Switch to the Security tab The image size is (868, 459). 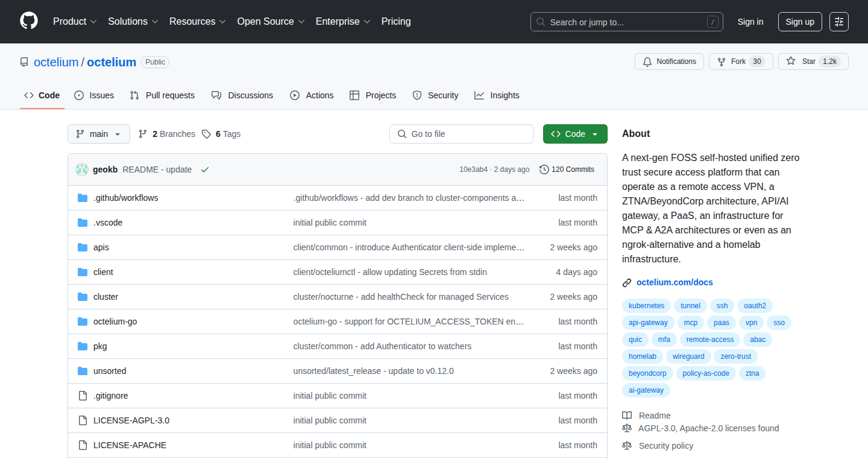435,95
